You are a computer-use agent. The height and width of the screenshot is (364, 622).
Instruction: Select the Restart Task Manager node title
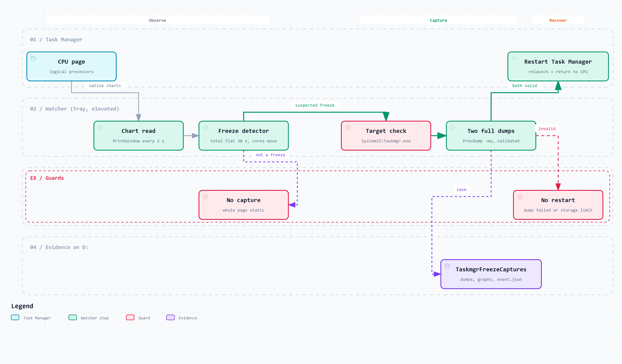558,62
